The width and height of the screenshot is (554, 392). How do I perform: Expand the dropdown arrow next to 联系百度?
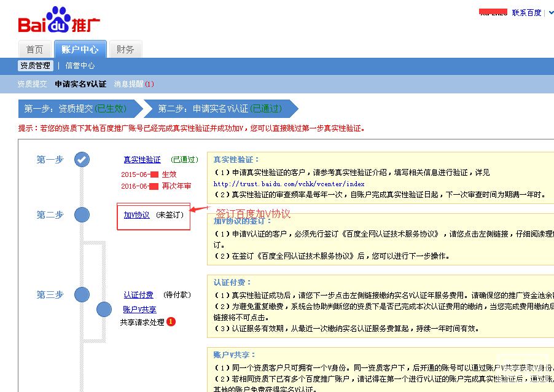[x=551, y=13]
